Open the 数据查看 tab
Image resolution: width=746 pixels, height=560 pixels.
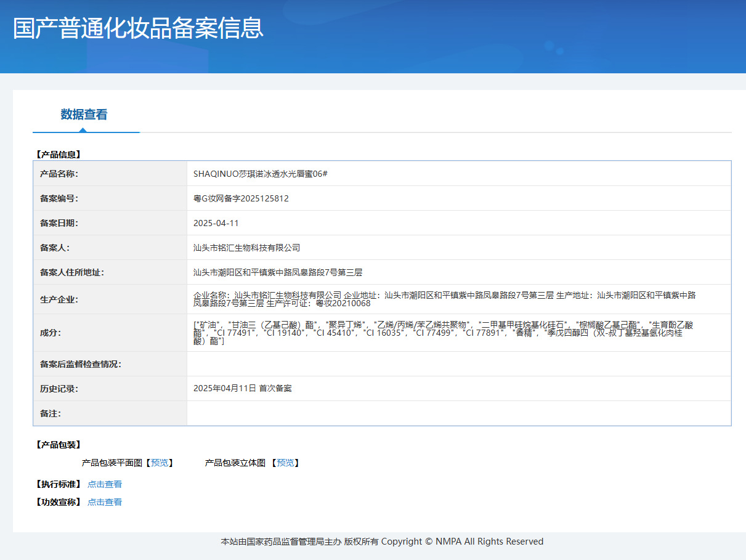(x=84, y=115)
